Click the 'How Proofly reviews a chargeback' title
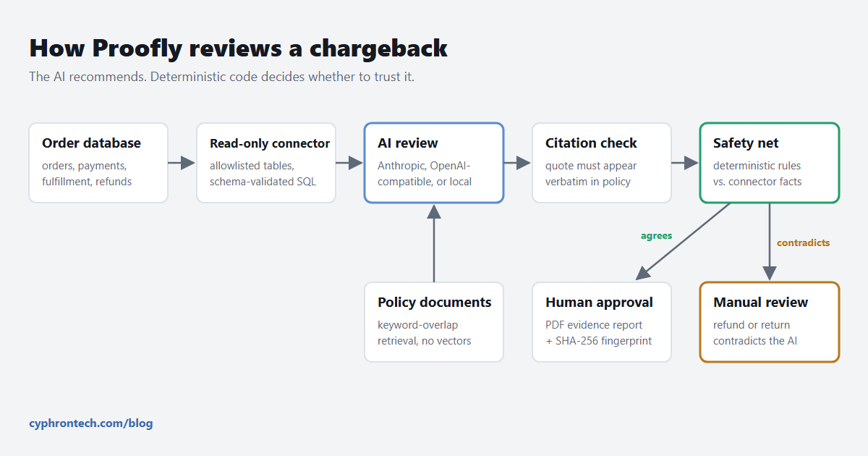Viewport: 868px width, 456px height. point(238,48)
